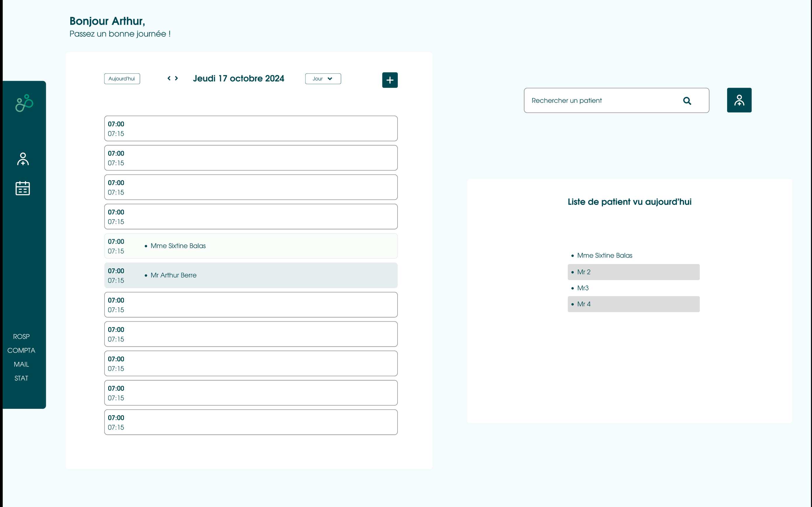Open patients section from sidebar icon
812x507 pixels.
pos(23,159)
